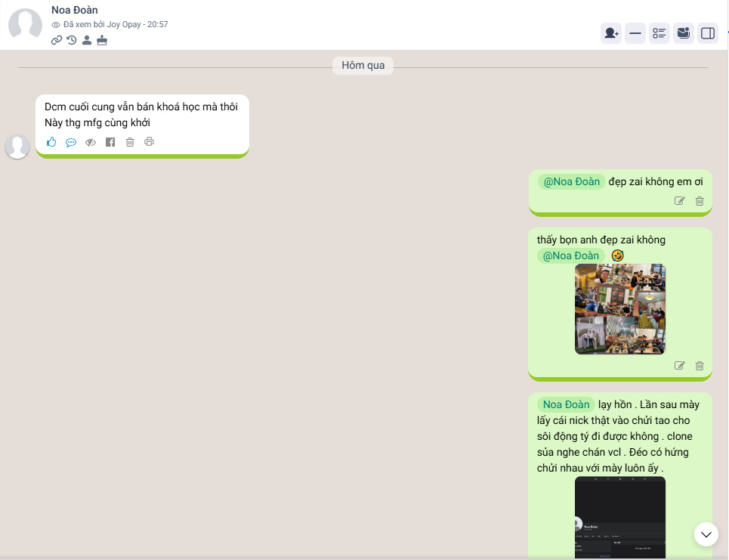The width and height of the screenshot is (729, 560).
Task: Like the "Dcm cuối cung" message
Action: [x=51, y=142]
